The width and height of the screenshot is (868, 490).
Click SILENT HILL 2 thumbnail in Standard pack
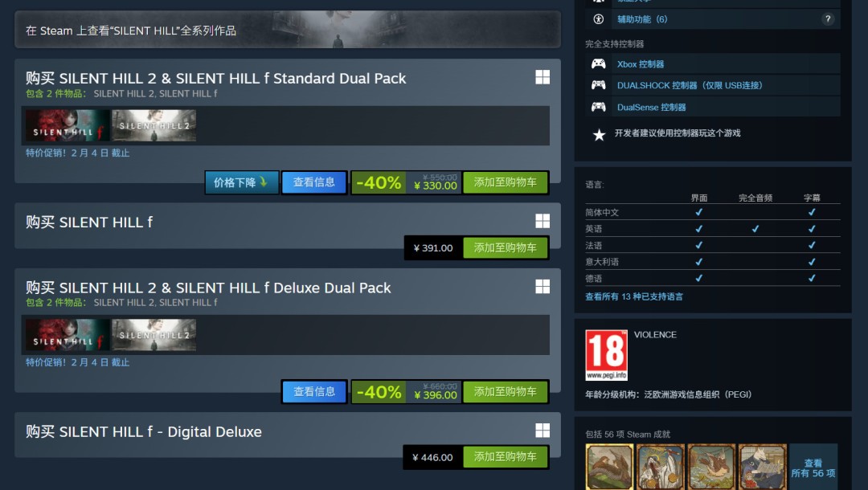154,125
